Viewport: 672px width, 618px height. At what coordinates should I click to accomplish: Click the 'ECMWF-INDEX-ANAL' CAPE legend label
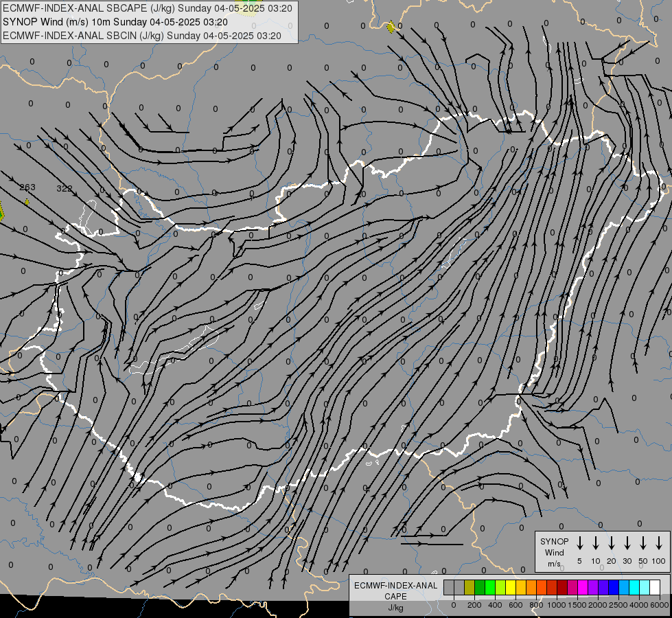click(395, 586)
